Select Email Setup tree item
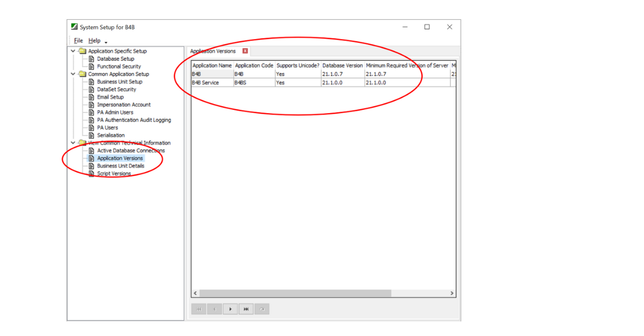Image resolution: width=644 pixels, height=336 pixels. (x=111, y=97)
